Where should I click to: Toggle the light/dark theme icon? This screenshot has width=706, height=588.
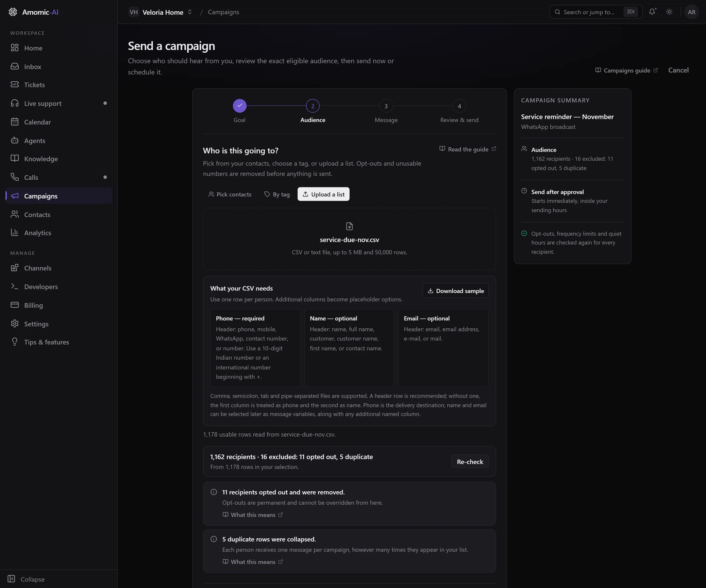669,12
